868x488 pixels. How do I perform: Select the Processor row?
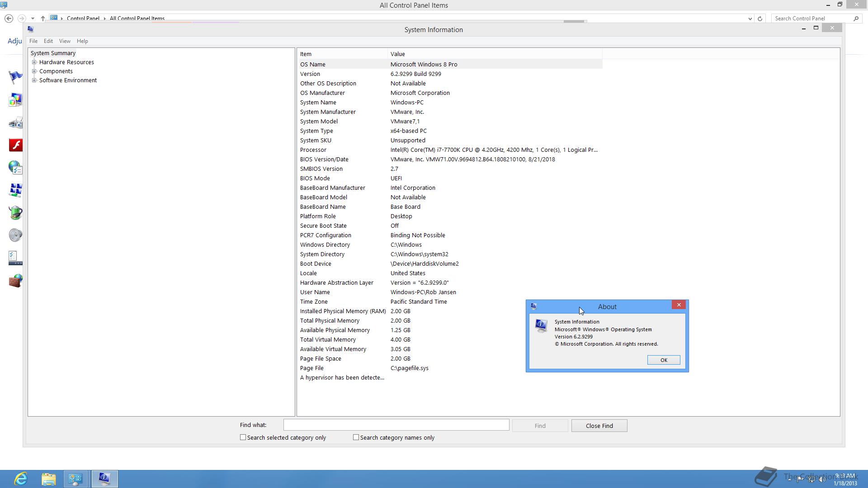point(450,150)
